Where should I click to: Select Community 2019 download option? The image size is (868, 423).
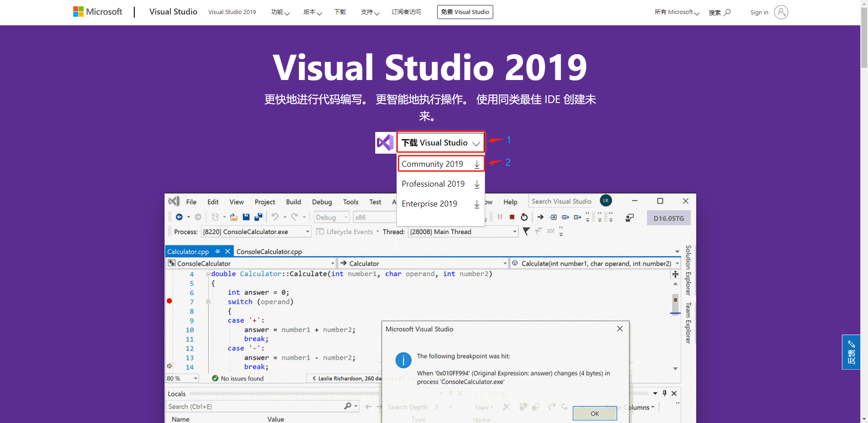(x=440, y=164)
